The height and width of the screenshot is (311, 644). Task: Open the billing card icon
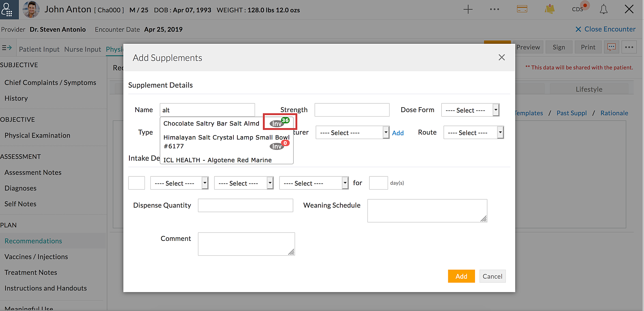pos(522,9)
